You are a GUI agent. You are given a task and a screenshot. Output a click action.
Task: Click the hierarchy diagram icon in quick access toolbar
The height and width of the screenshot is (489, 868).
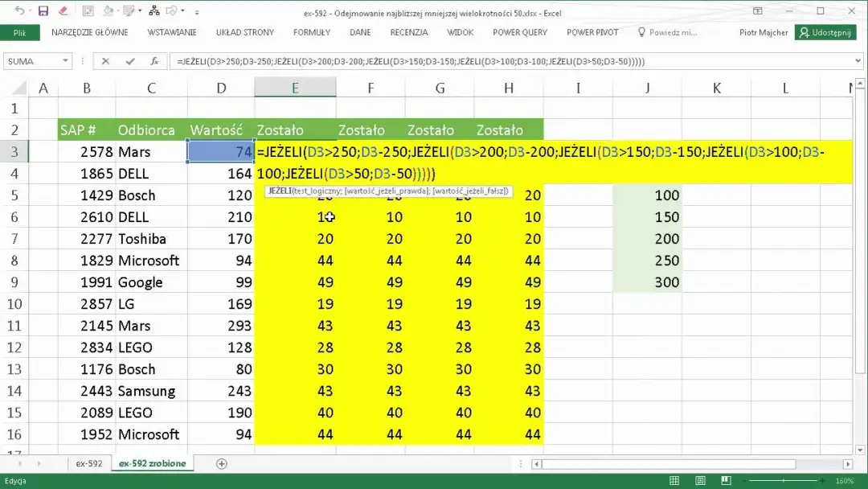153,11
